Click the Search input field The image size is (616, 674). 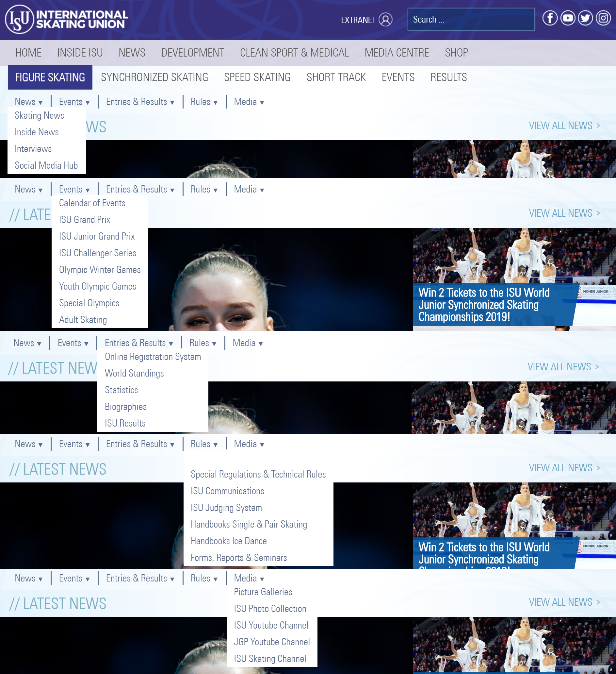pos(471,19)
